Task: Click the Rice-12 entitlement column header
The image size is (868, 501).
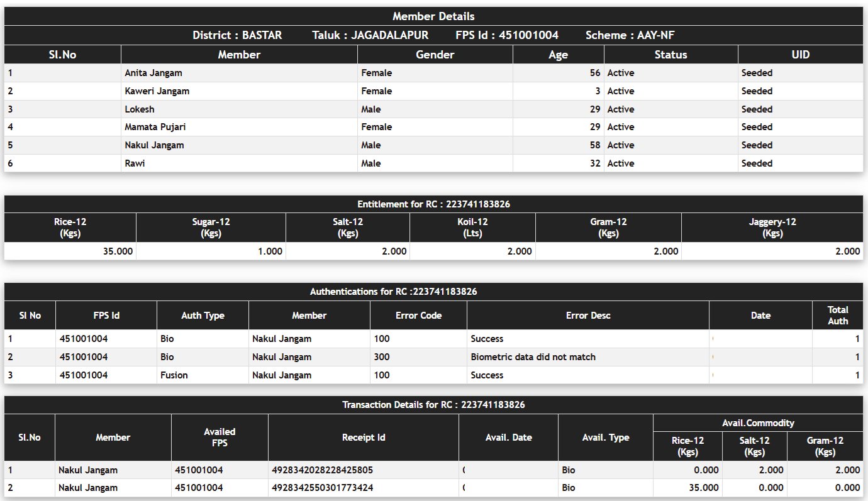Action: pyautogui.click(x=70, y=228)
